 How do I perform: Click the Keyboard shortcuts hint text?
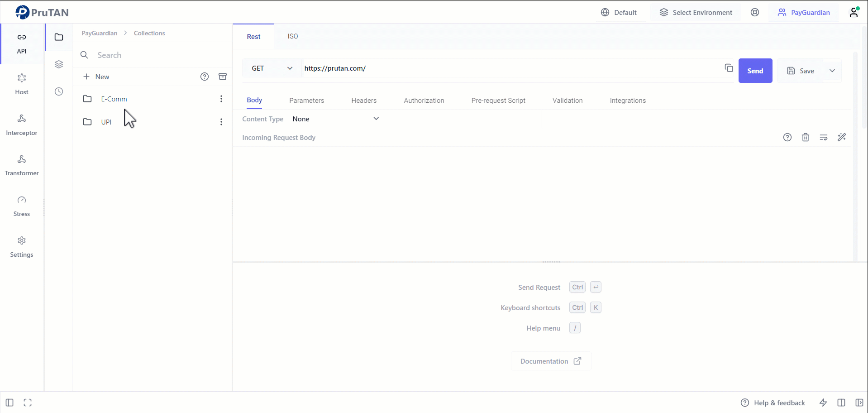[530, 308]
